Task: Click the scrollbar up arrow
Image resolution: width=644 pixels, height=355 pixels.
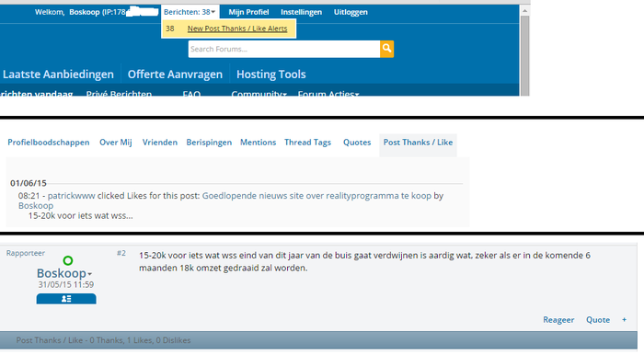Action: click(524, 11)
